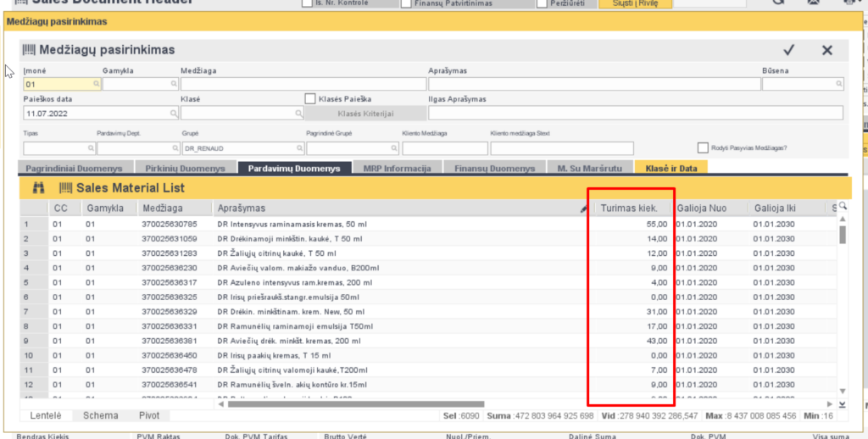Enable the Klasės Paieška checkbox
Image resolution: width=868 pixels, height=439 pixels.
pos(310,99)
